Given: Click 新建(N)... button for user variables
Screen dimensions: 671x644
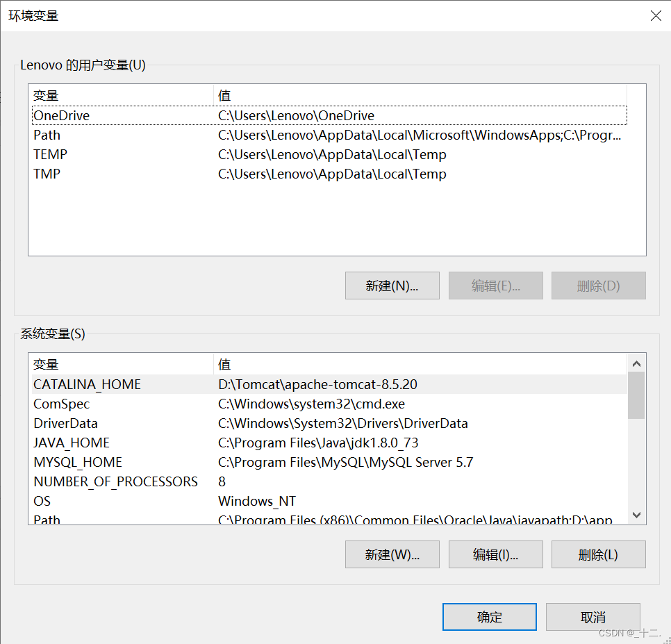Looking at the screenshot, I should point(392,286).
